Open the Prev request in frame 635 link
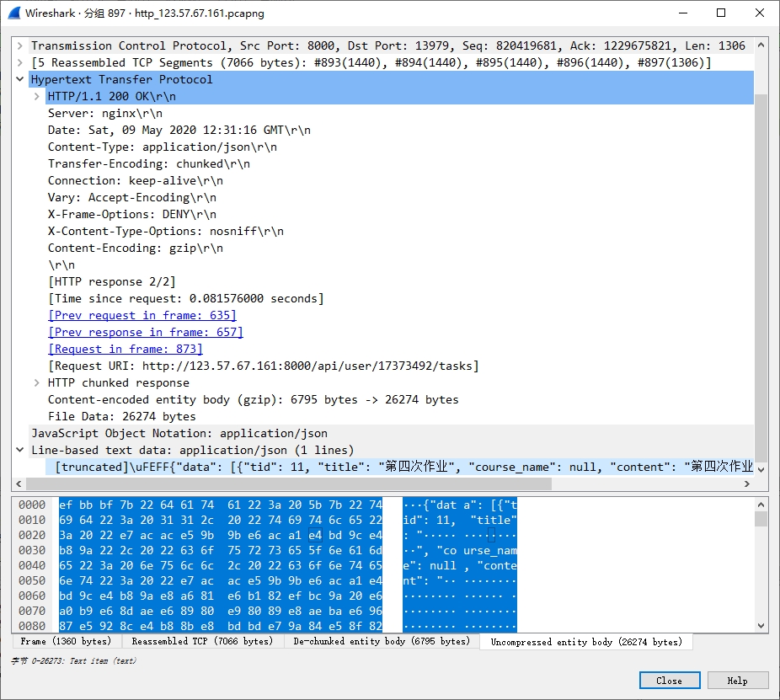Viewport: 780px width, 700px height. tap(142, 315)
